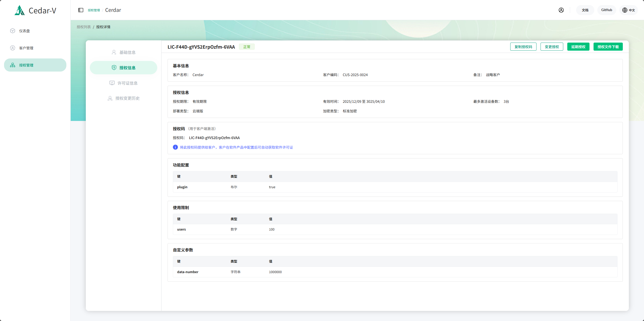Open the 授权变更历史 tab
Image resolution: width=644 pixels, height=321 pixels.
(x=124, y=98)
